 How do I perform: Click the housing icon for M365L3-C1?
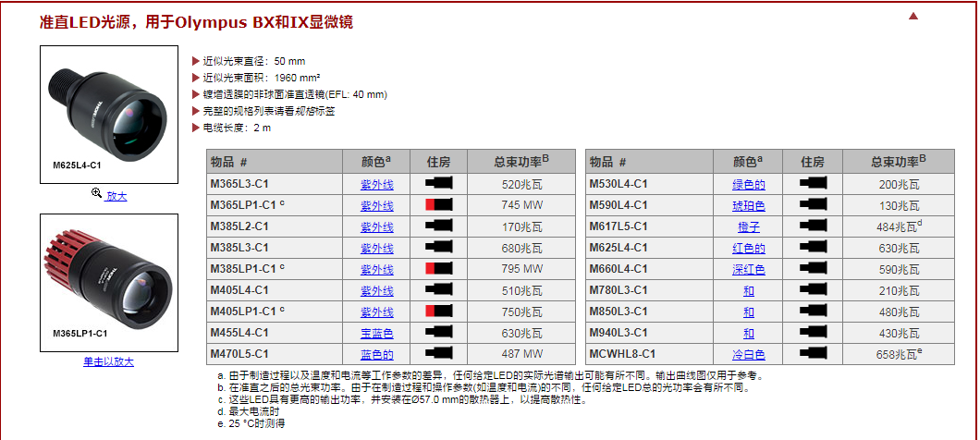[x=438, y=184]
